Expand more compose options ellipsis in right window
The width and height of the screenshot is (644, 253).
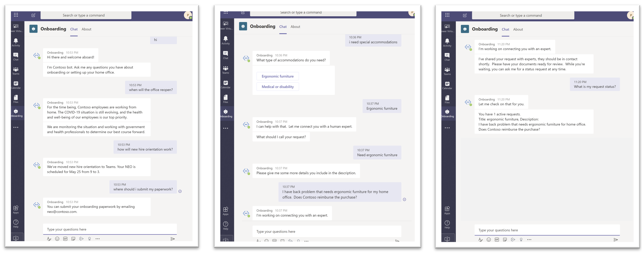[x=529, y=239]
